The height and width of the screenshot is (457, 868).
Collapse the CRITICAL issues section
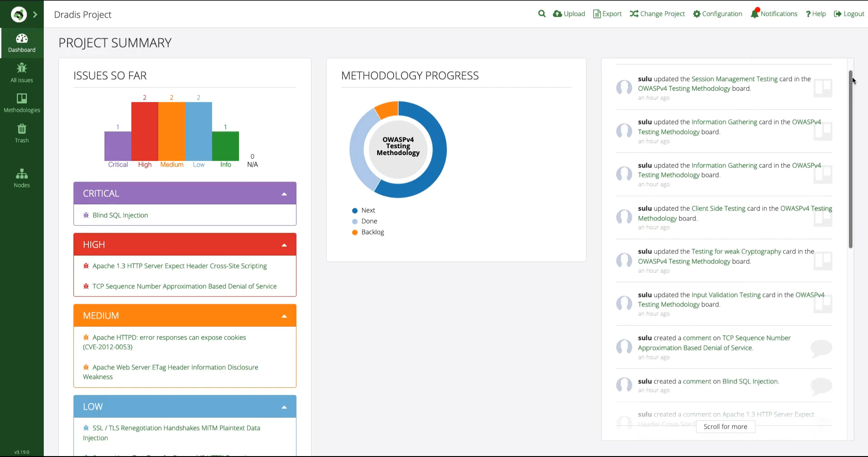click(x=285, y=193)
